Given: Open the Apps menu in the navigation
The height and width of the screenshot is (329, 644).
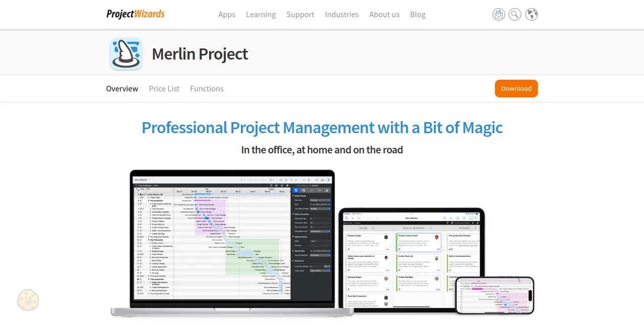Looking at the screenshot, I should [226, 14].
